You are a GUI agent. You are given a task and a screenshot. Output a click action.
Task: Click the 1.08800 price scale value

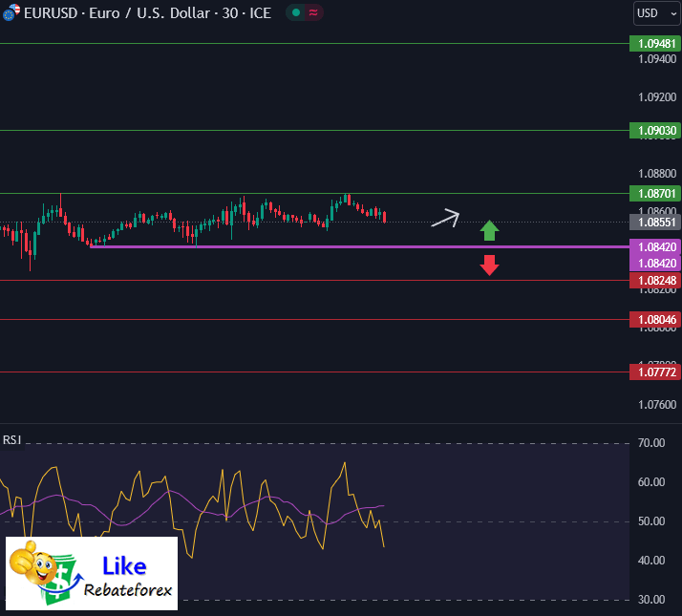click(x=657, y=174)
